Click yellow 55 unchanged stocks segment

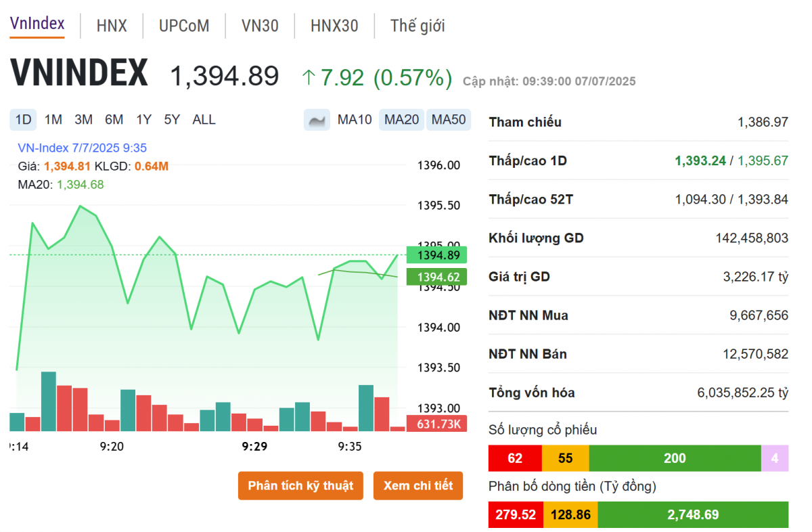pyautogui.click(x=566, y=458)
